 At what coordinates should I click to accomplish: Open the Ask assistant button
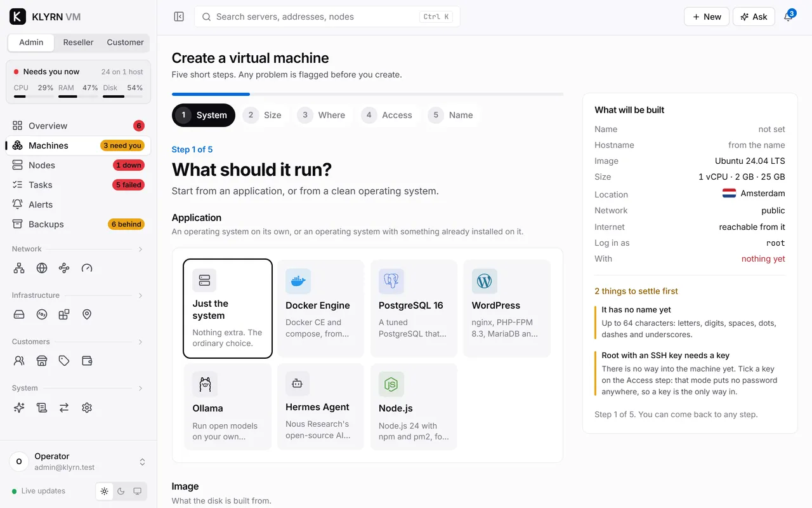coord(754,17)
